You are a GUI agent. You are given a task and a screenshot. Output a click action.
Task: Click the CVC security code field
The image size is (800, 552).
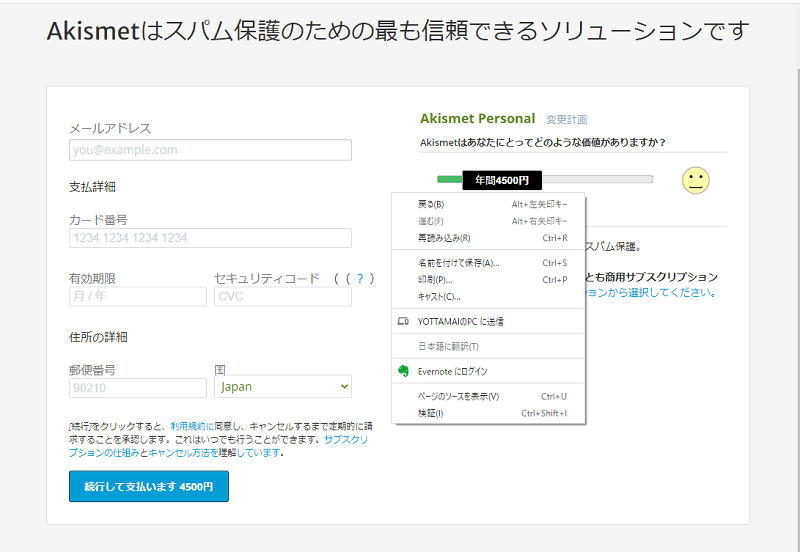pos(282,297)
